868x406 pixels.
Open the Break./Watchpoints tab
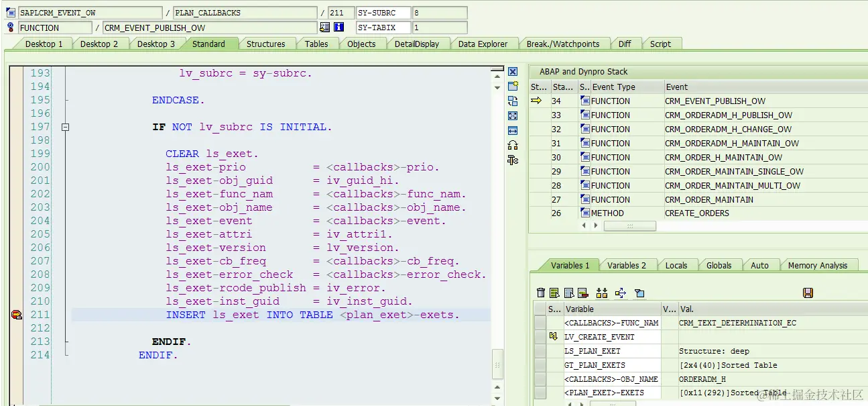(x=563, y=44)
